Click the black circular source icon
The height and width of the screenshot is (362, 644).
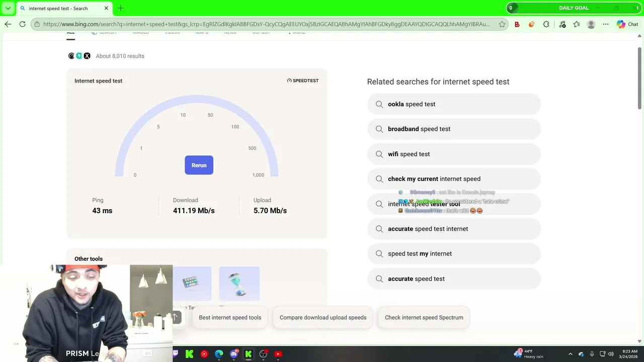[x=71, y=56]
